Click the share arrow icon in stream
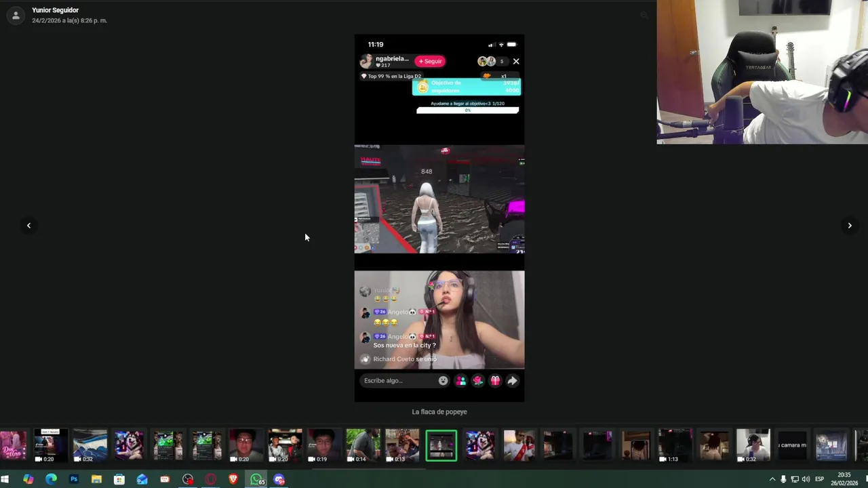This screenshot has width=868, height=488. (x=513, y=381)
